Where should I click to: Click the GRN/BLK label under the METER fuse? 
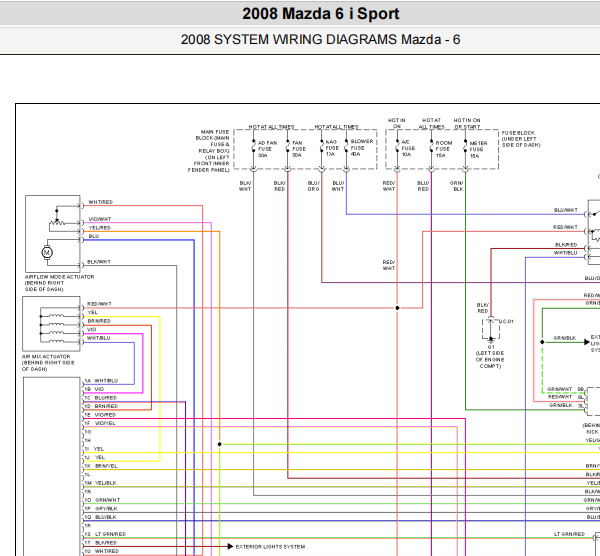457,186
